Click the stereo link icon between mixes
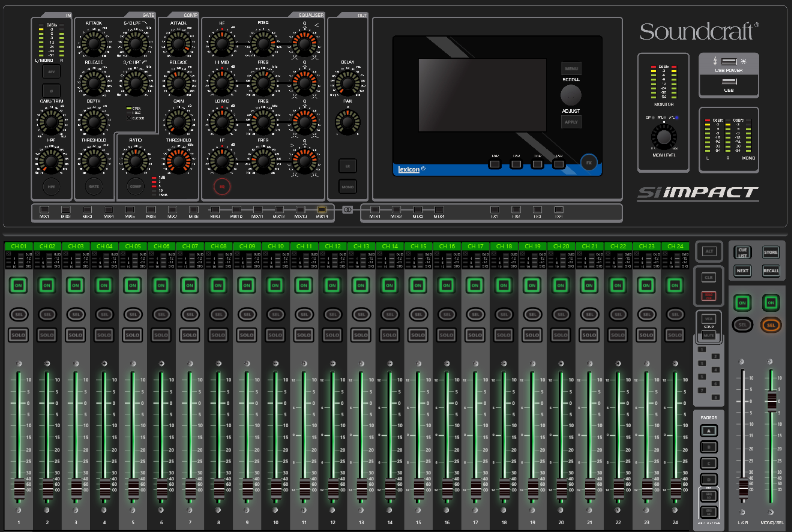This screenshot has width=797, height=532. (347, 209)
